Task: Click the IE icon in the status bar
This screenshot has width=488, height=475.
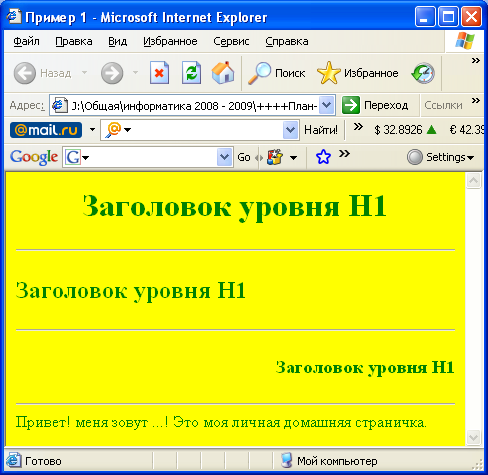Action: [13, 460]
